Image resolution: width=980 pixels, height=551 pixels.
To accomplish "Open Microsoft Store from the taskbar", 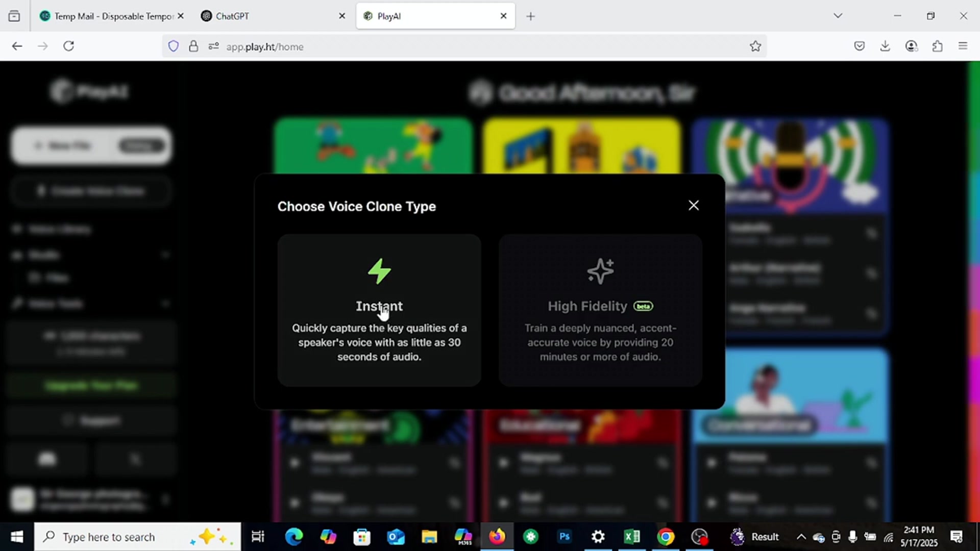I will click(362, 537).
